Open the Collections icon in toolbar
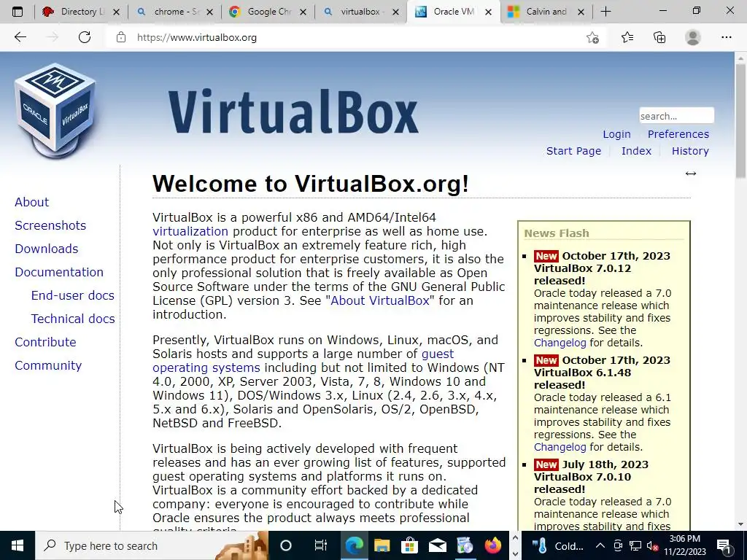The image size is (747, 560). pos(659,37)
